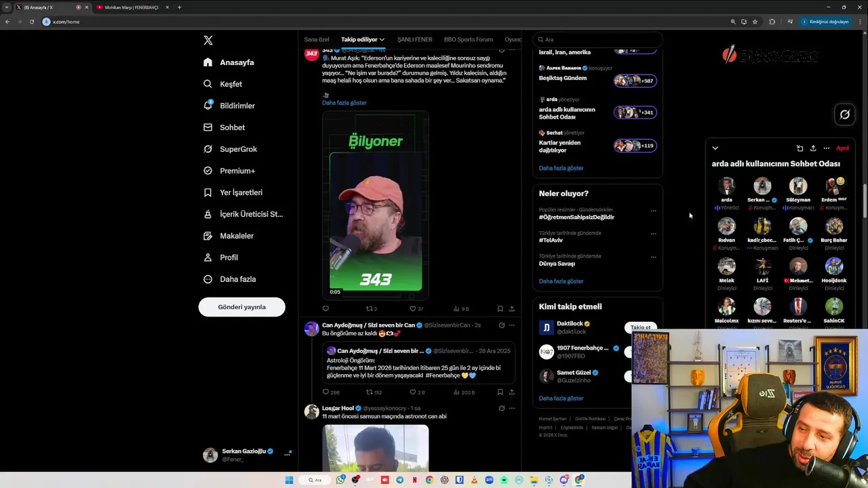Switch to Sana özel tab
This screenshot has height=488, width=868.
click(317, 39)
